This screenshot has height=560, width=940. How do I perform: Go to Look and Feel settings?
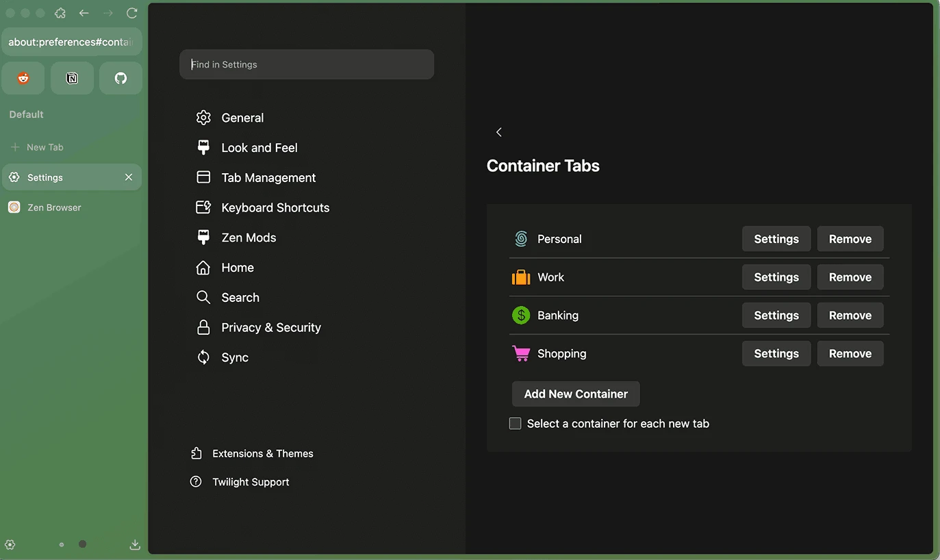(x=246, y=148)
